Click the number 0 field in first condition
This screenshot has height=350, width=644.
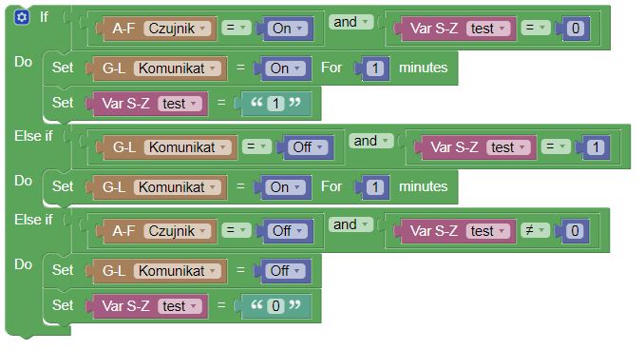tap(576, 29)
